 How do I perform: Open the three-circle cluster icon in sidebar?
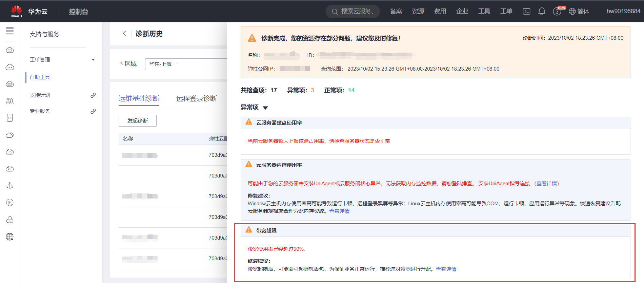[10, 220]
